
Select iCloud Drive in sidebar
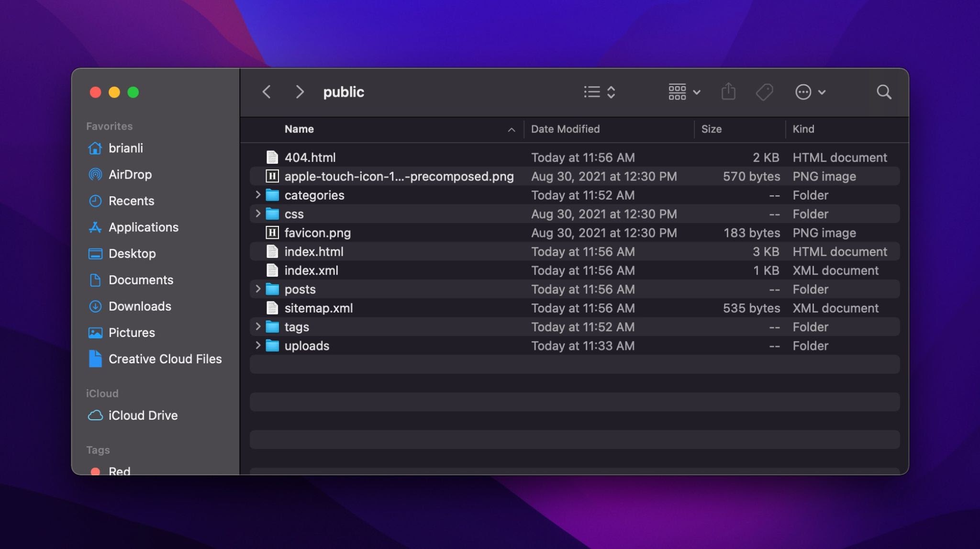(144, 415)
